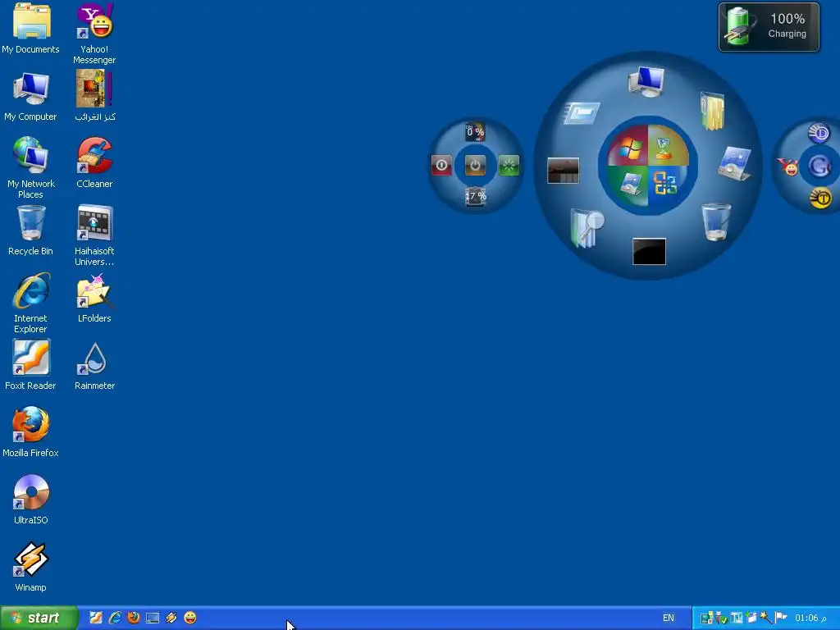Viewport: 840px width, 630px height.
Task: Open the Run dialog icon in large orb
Action: pyautogui.click(x=582, y=113)
